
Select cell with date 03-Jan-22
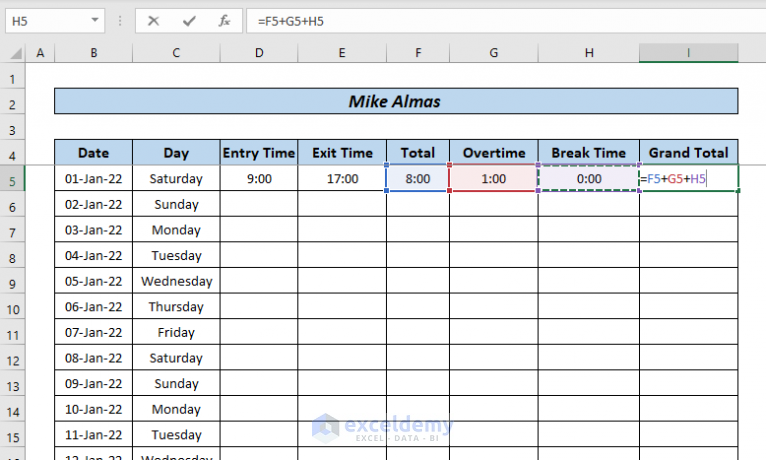click(x=93, y=229)
